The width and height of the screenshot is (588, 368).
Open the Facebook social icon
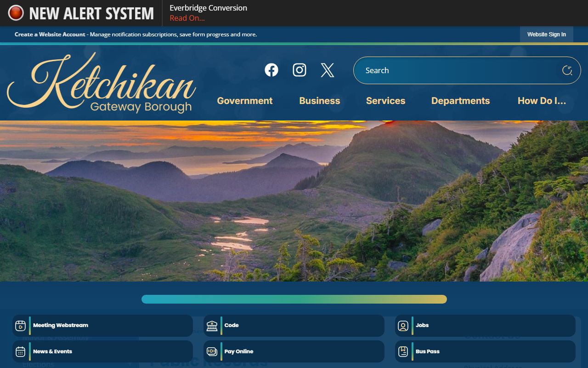[x=271, y=70]
